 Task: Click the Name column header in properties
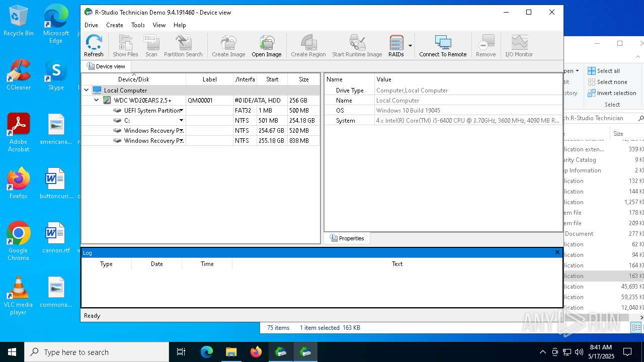[x=350, y=79]
